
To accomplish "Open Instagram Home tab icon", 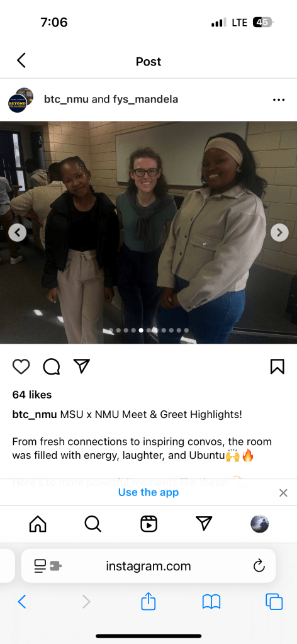I will pos(38,524).
